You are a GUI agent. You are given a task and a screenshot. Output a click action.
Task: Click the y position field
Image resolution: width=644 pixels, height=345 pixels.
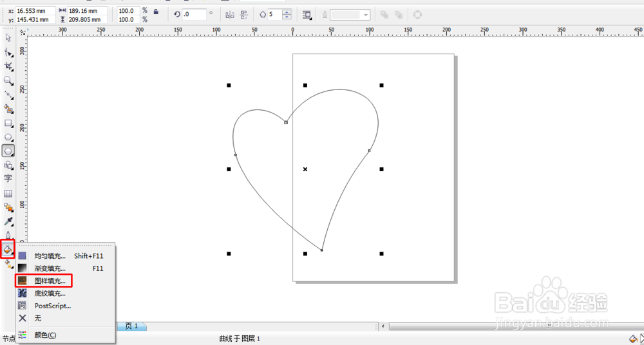point(35,19)
